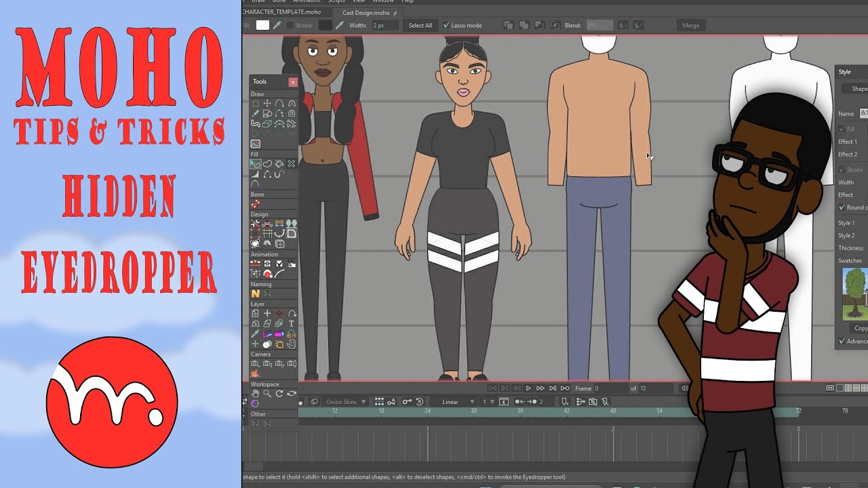Toggle the Advanced checkbox in Style panel
This screenshot has width=868, height=488.
pos(842,341)
